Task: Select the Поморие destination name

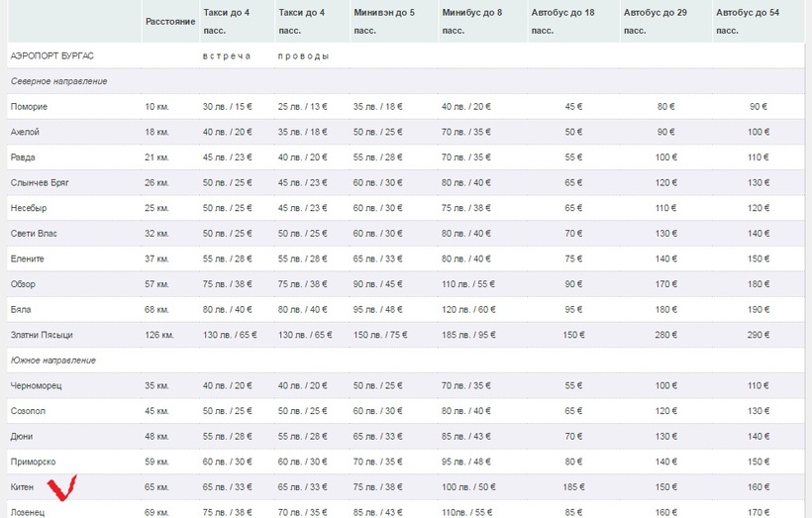Action: (x=29, y=107)
